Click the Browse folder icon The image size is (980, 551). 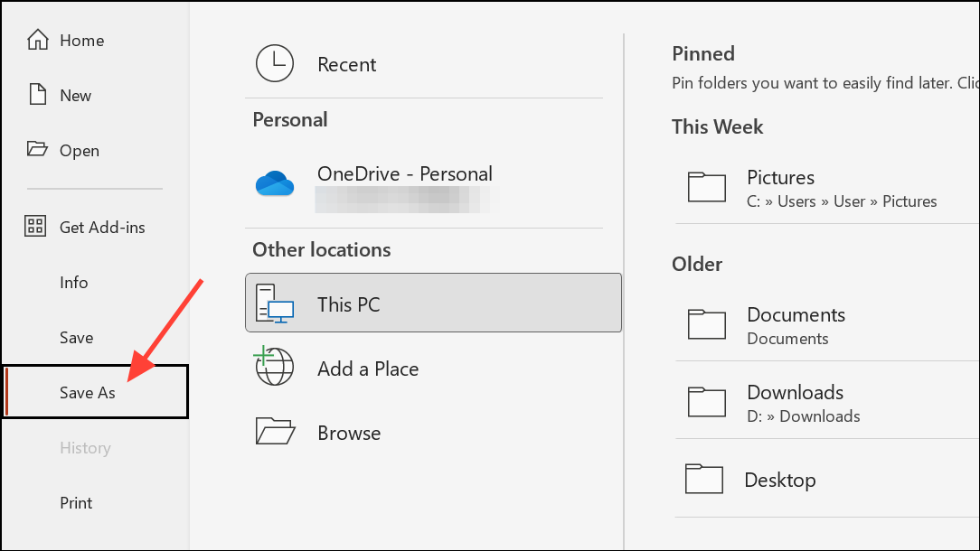tap(275, 432)
